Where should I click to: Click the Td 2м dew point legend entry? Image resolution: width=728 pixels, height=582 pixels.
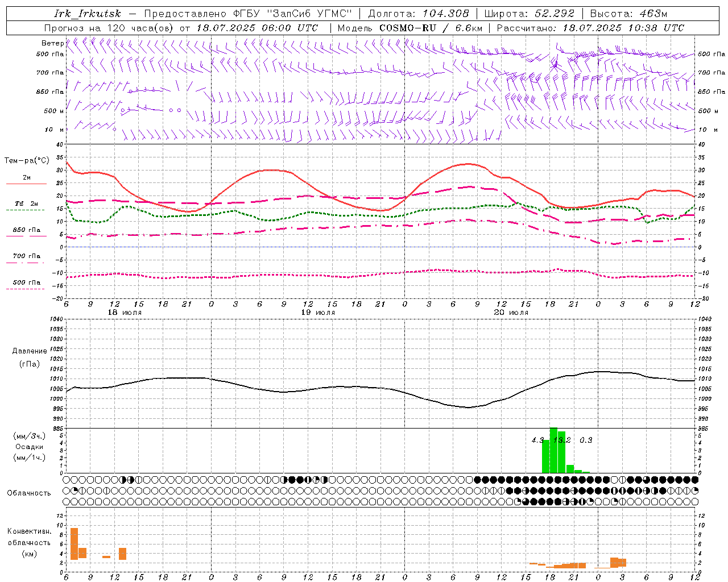pyautogui.click(x=27, y=203)
